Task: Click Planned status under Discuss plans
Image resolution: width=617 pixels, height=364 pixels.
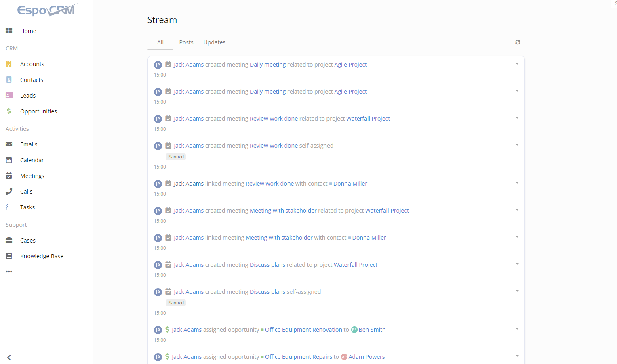Action: click(x=176, y=303)
